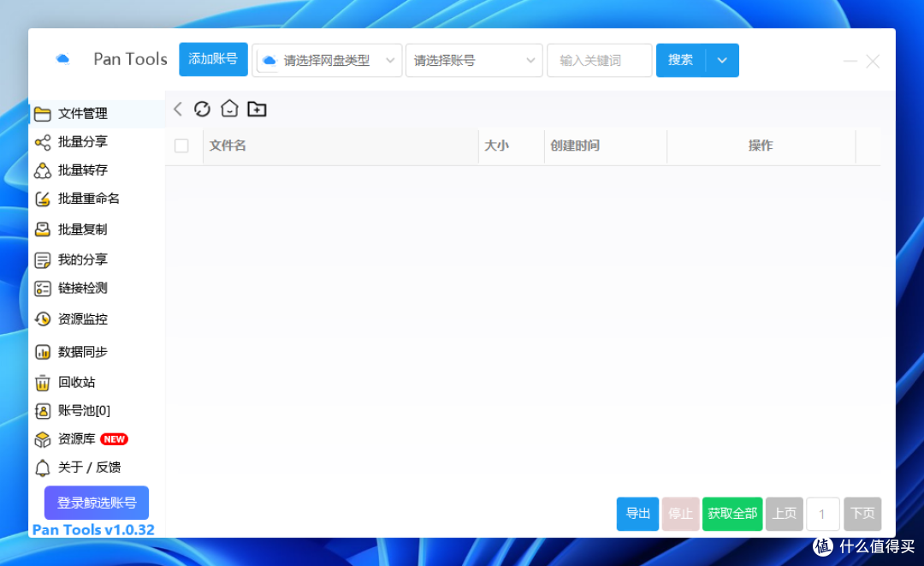Click the folder icon next to 文件管理
The width and height of the screenshot is (924, 566).
point(43,114)
